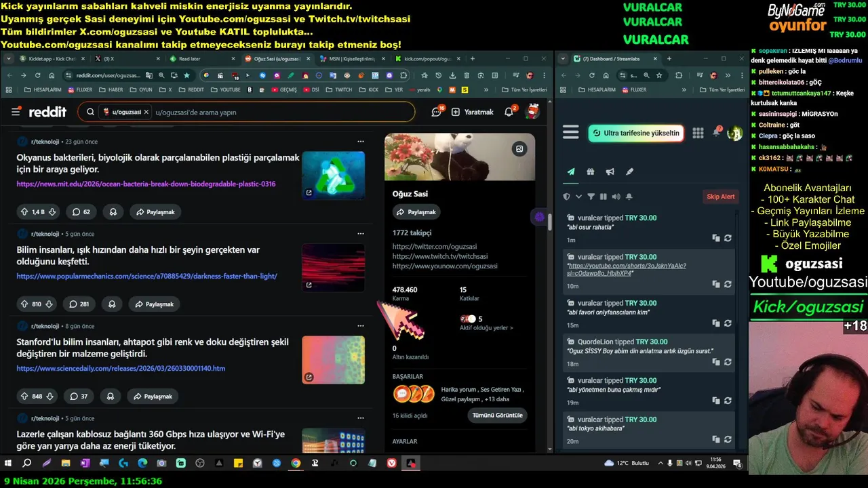The width and height of the screenshot is (868, 488).
Task: Open the red streaks post thumbnail
Action: [x=333, y=268]
